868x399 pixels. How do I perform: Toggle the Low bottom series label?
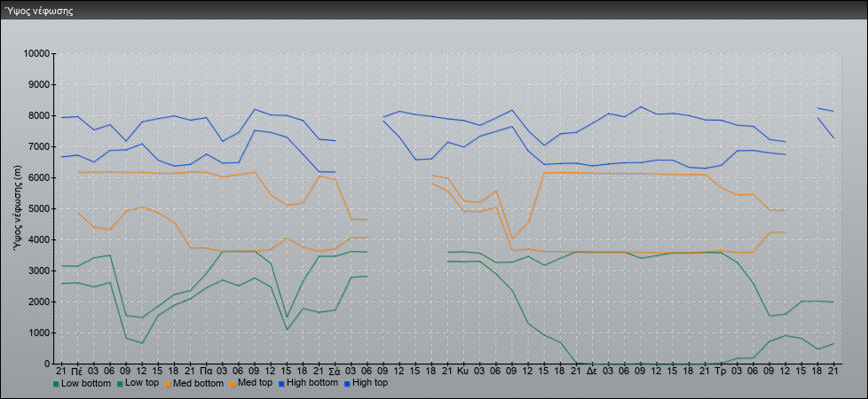coord(85,384)
